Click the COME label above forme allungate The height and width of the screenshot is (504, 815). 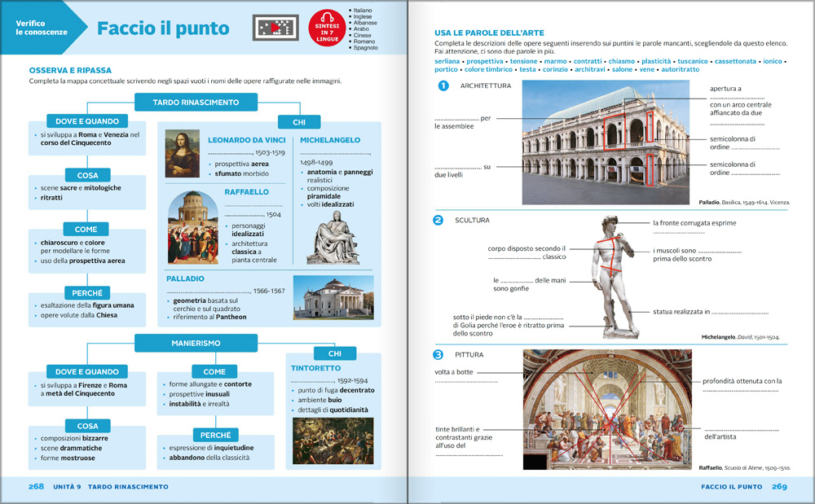pos(214,371)
